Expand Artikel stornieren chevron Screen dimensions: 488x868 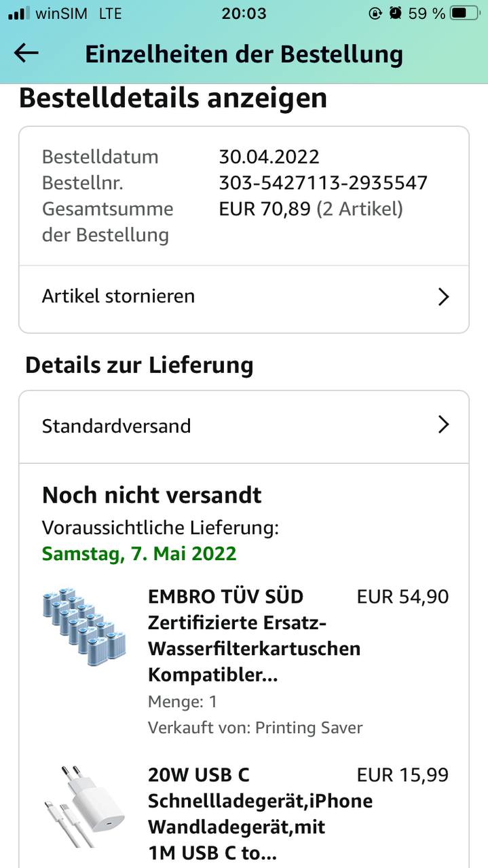pyautogui.click(x=443, y=297)
